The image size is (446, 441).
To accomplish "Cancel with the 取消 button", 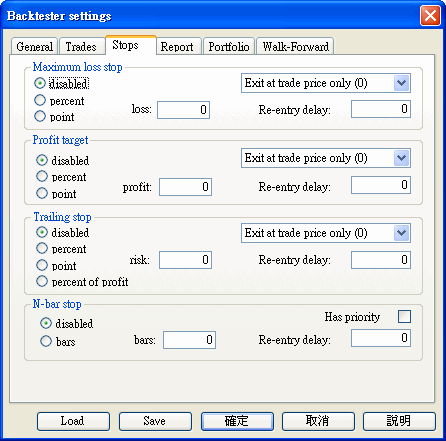I will tap(318, 421).
